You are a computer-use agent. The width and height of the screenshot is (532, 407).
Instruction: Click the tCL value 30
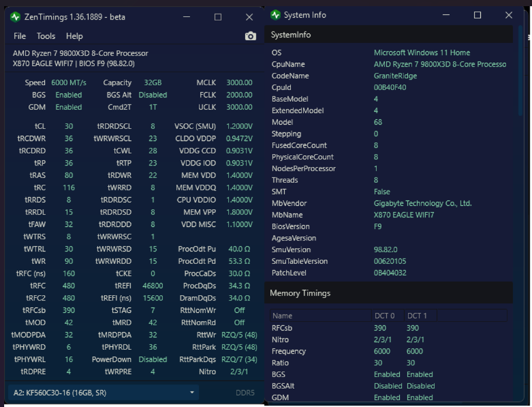click(69, 126)
